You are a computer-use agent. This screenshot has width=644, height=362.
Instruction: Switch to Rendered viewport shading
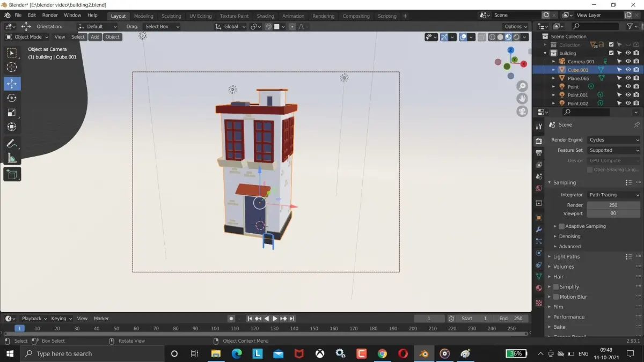coord(516,37)
